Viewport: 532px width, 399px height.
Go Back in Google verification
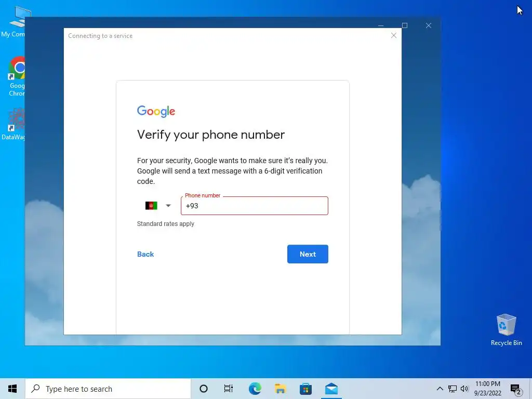(145, 254)
